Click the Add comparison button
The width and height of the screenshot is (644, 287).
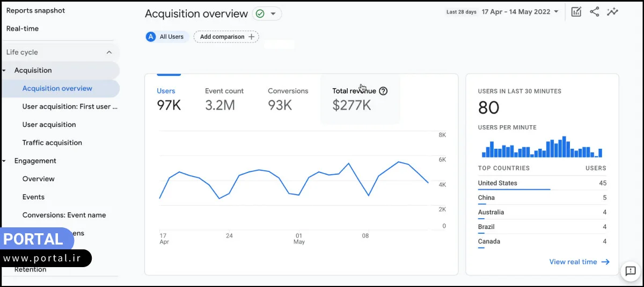tap(226, 37)
